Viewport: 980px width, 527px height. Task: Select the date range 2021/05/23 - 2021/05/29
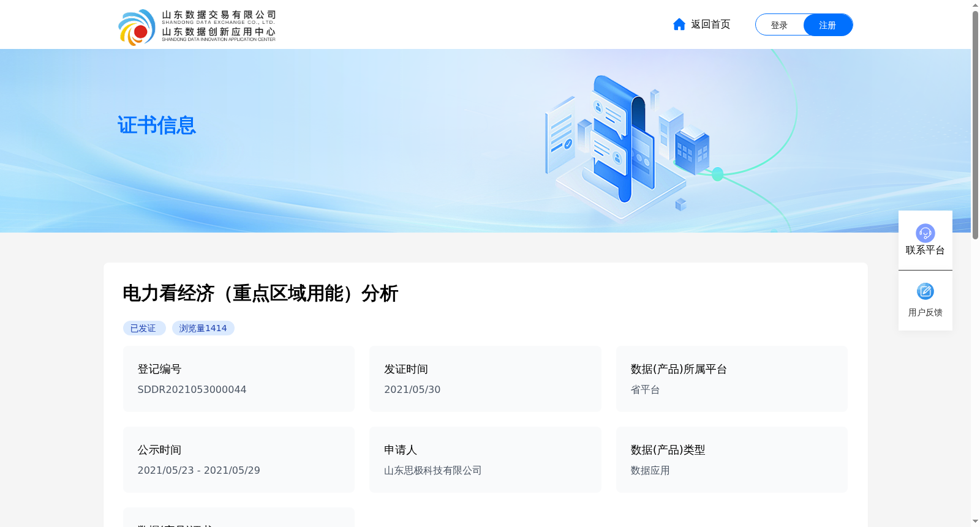198,471
